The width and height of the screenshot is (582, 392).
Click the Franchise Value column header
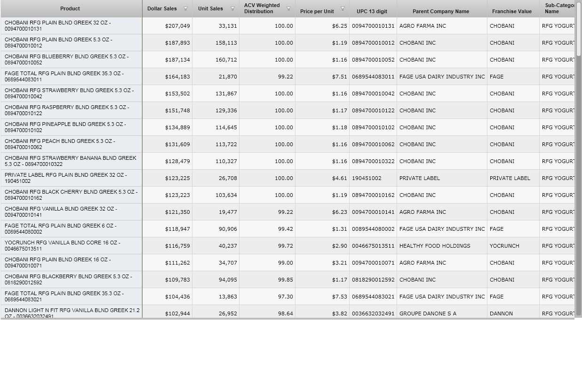tap(512, 11)
